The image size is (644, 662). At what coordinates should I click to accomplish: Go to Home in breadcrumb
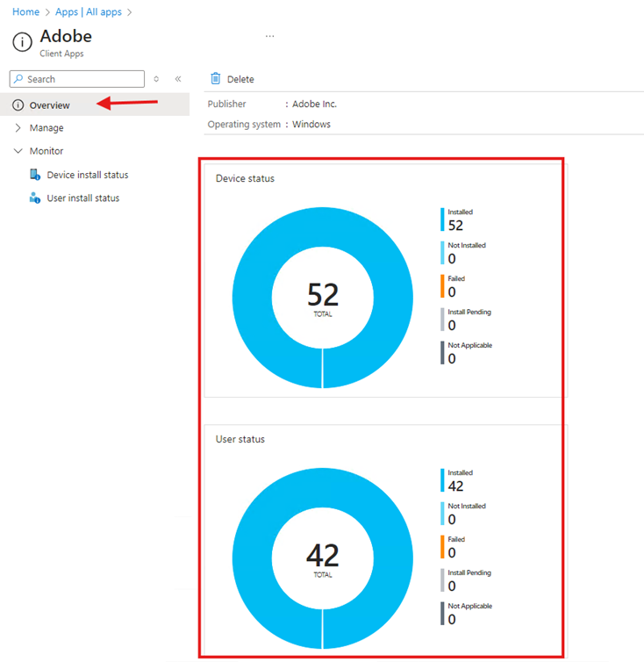tap(25, 11)
